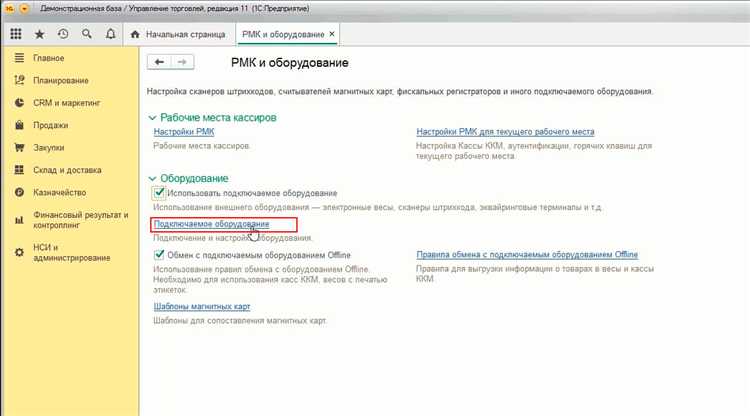The height and width of the screenshot is (416, 750).
Task: Collapse the Оборудование group
Action: 152,178
